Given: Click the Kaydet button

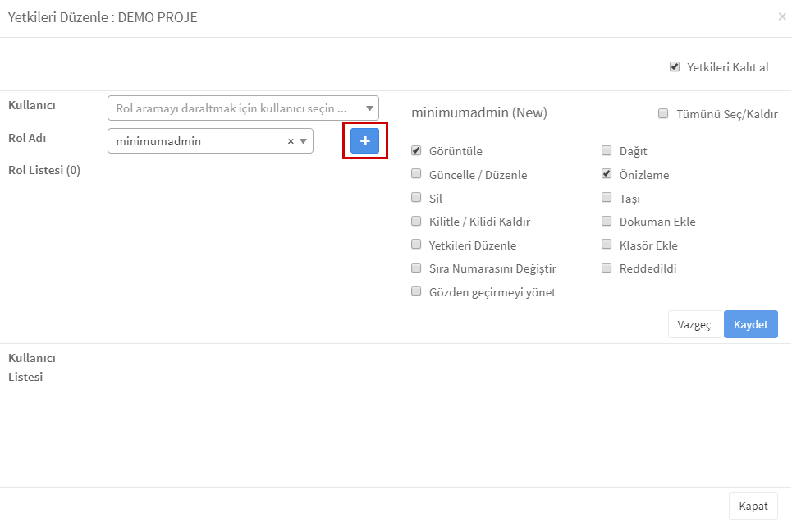Looking at the screenshot, I should [751, 324].
